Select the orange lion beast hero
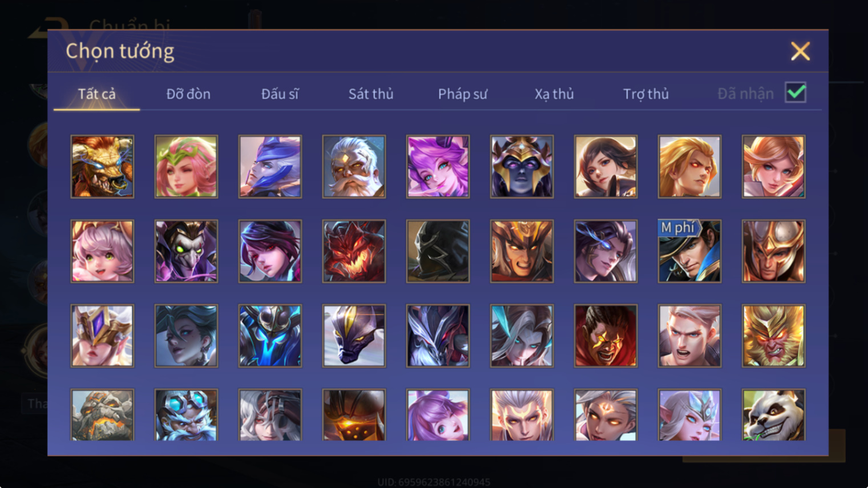Image resolution: width=868 pixels, height=488 pixels. tap(102, 167)
